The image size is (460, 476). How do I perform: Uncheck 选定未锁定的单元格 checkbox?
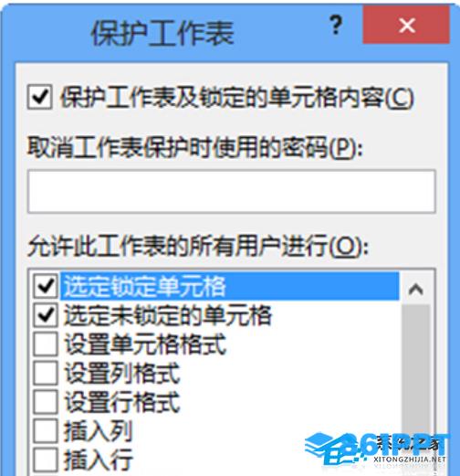pyautogui.click(x=46, y=315)
